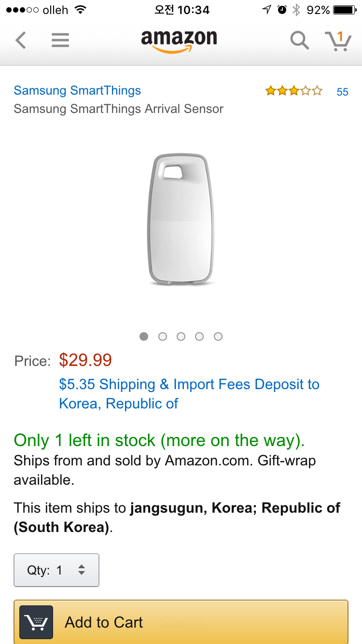The height and width of the screenshot is (644, 362).
Task: Select the second image page dot
Action: (163, 336)
